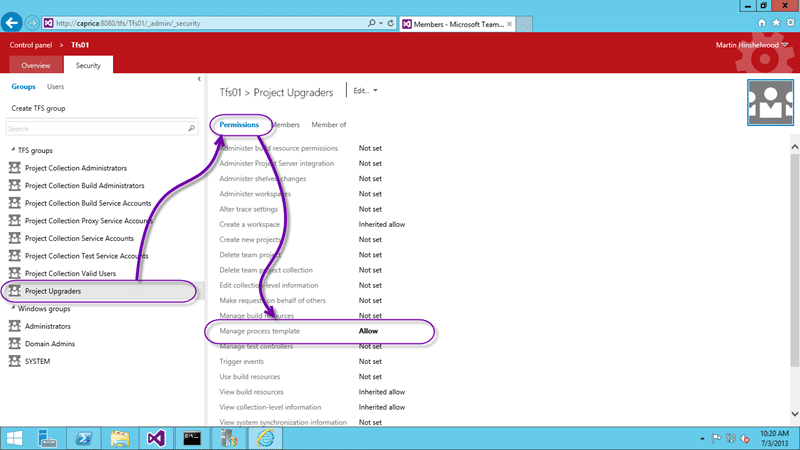Screen dimensions: 800x450
Task: Click the permissions scrollbar down arrow
Action: [x=795, y=414]
